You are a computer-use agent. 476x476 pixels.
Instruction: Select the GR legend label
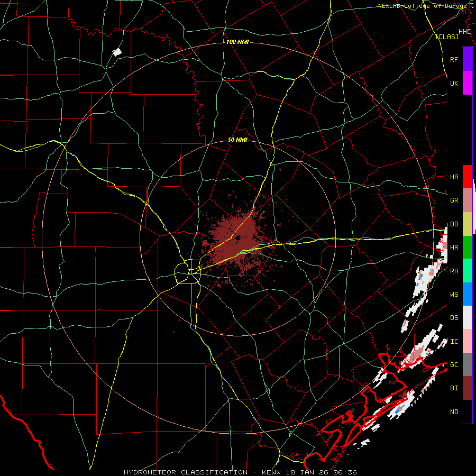point(454,200)
